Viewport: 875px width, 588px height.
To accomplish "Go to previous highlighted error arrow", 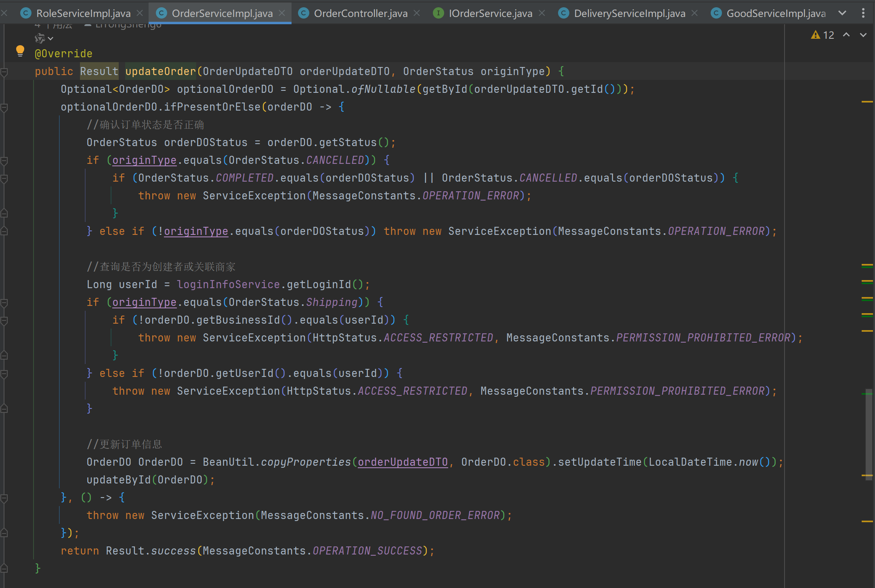I will point(846,35).
